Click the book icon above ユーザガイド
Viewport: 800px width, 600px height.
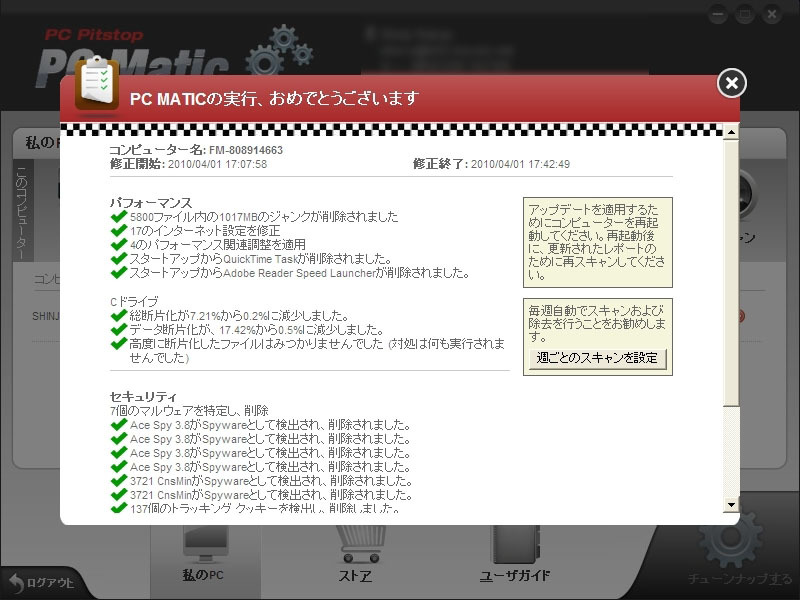click(x=515, y=545)
